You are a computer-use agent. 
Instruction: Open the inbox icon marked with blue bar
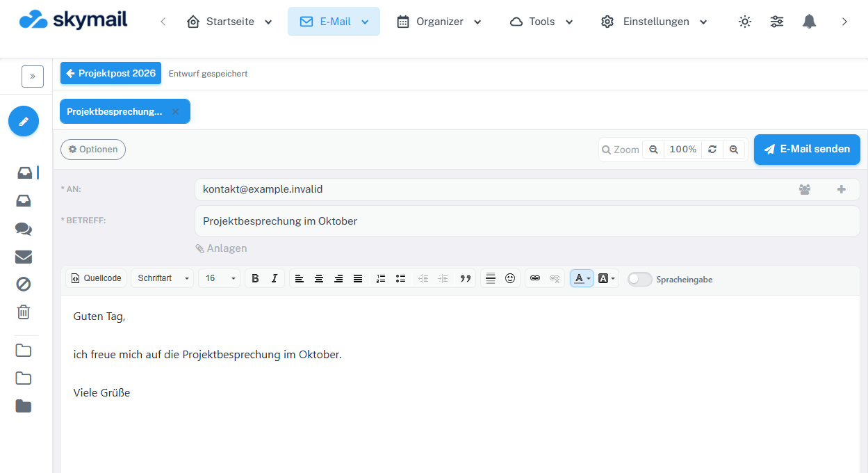click(24, 173)
